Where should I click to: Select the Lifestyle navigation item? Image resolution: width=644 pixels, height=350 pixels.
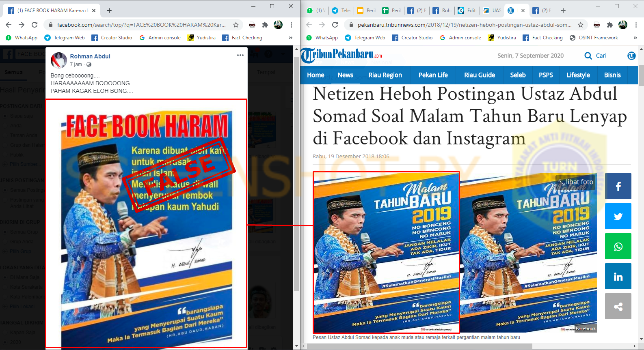coord(578,75)
